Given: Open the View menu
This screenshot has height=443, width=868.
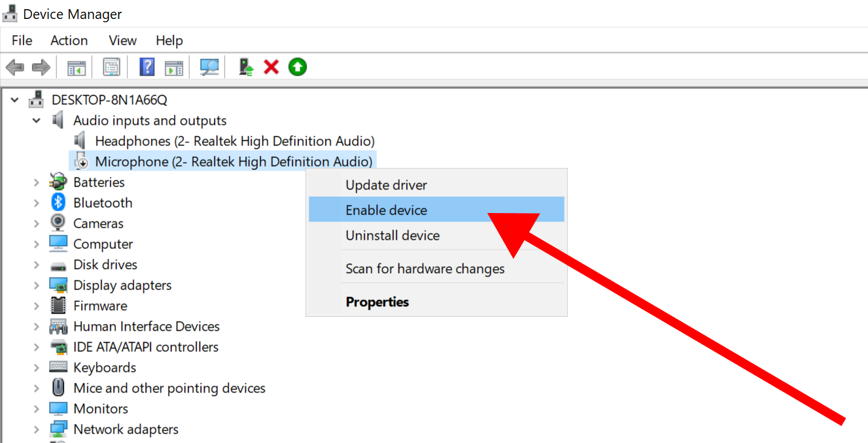Looking at the screenshot, I should [x=122, y=40].
